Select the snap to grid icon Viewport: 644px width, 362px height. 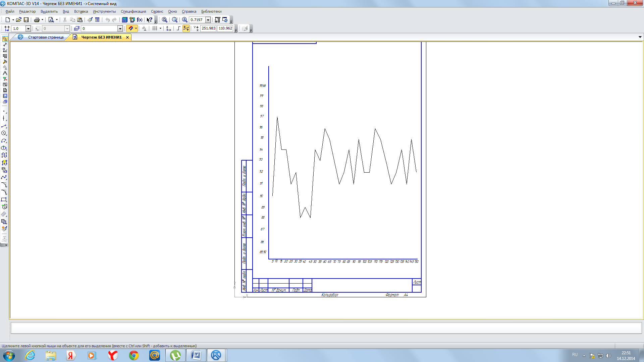click(x=154, y=28)
